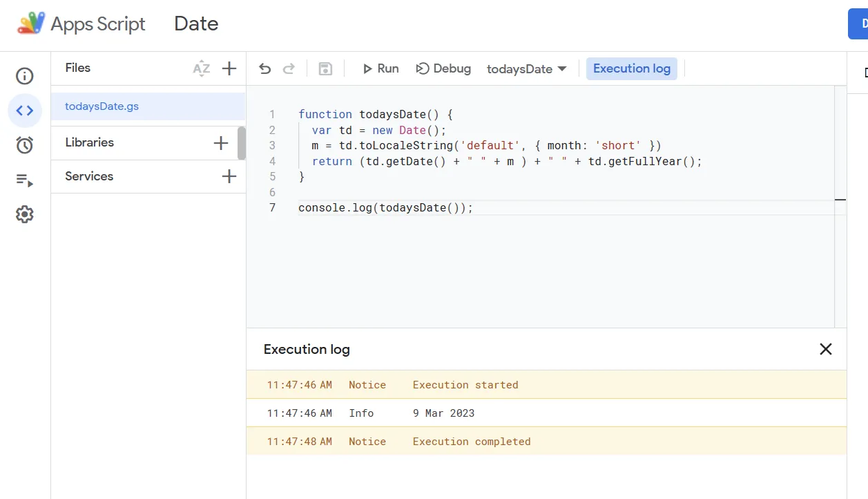This screenshot has height=499, width=868.
Task: Click the Apps Script logo
Action: [31, 24]
